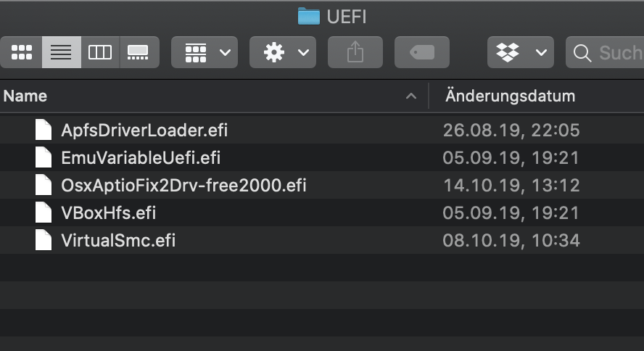Switch to icon view in Finder toolbar
Image resolution: width=644 pixels, height=351 pixels.
[x=22, y=53]
